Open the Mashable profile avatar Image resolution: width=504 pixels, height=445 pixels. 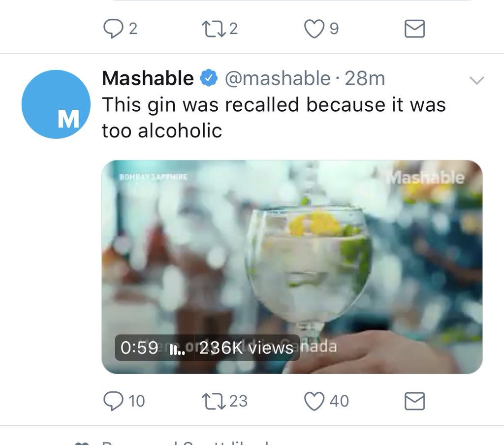[56, 104]
